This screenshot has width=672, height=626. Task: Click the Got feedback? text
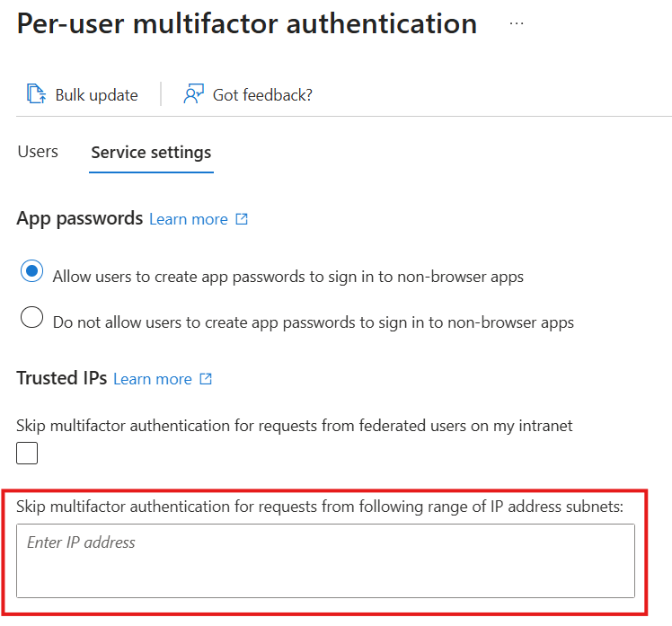262,95
